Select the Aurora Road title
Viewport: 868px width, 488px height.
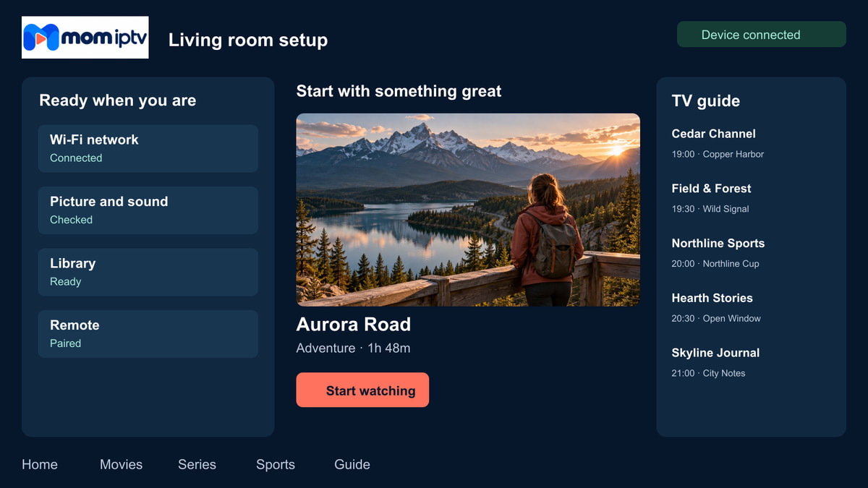354,325
